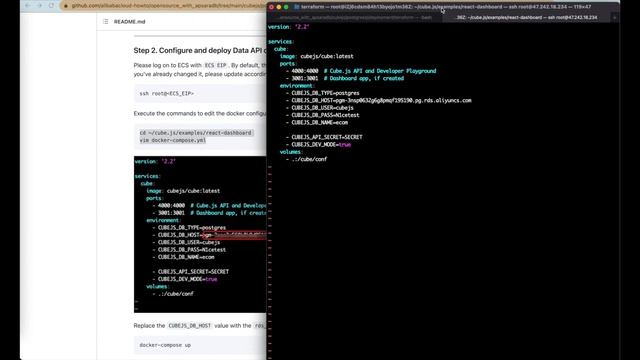The width and height of the screenshot is (640, 360).
Task: Click the folder icon in terminal title bar
Action: [x=297, y=7]
